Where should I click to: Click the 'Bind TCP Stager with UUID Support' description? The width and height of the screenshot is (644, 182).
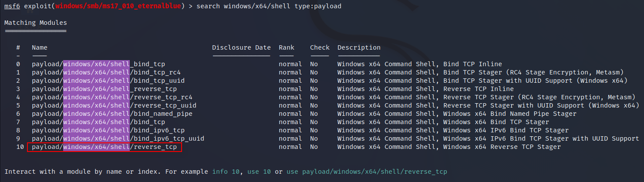(482, 81)
